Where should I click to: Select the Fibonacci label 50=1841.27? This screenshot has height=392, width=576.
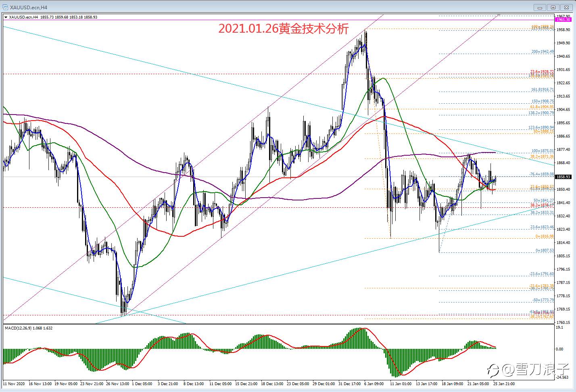[x=543, y=200]
